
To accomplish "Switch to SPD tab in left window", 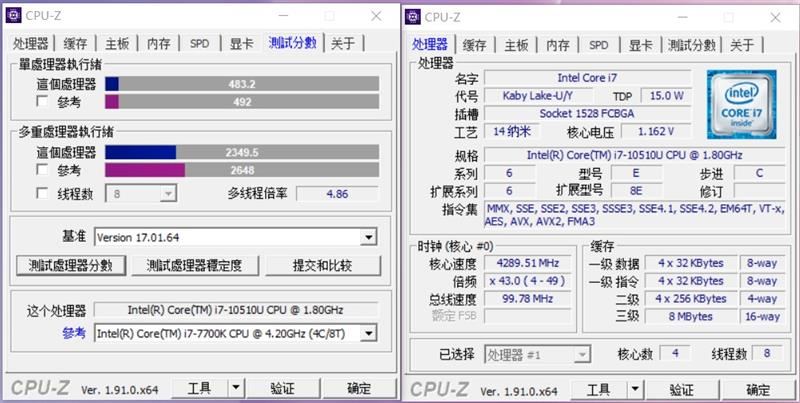I will (199, 43).
